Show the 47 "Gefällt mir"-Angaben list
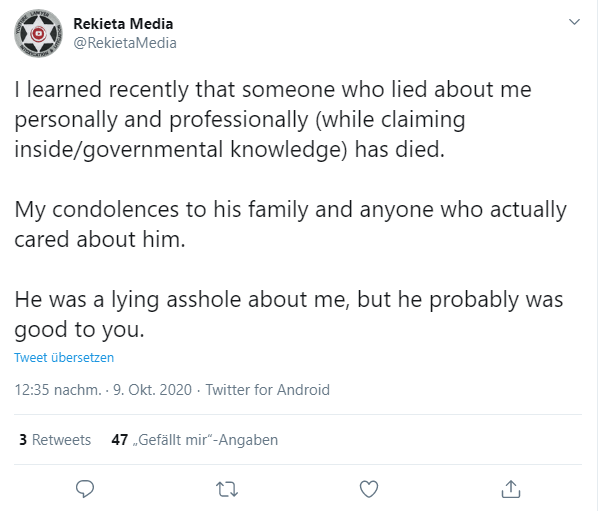 (195, 440)
